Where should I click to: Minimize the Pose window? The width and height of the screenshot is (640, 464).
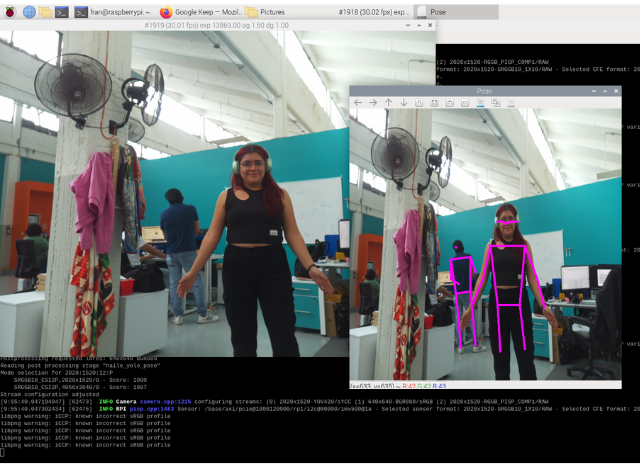(594, 91)
